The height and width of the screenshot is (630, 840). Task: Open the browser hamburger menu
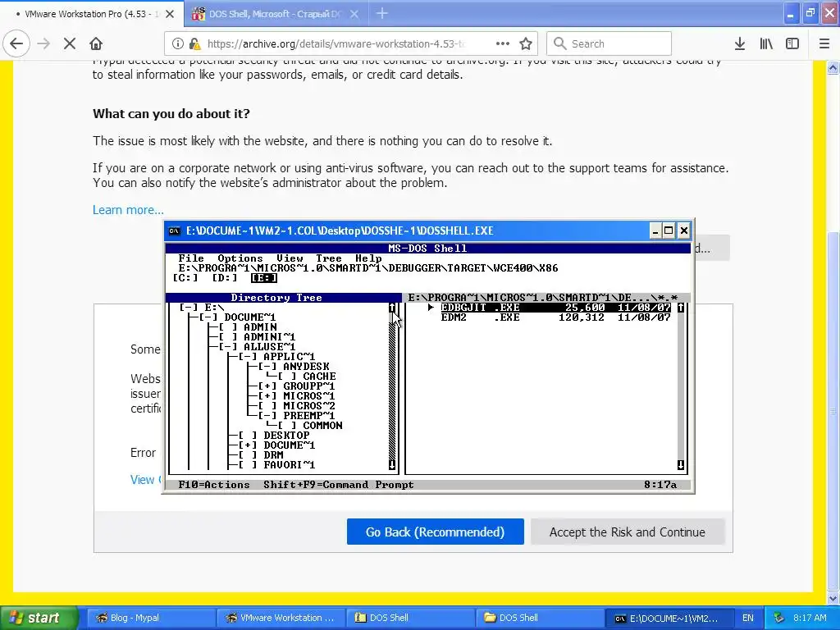click(x=824, y=44)
